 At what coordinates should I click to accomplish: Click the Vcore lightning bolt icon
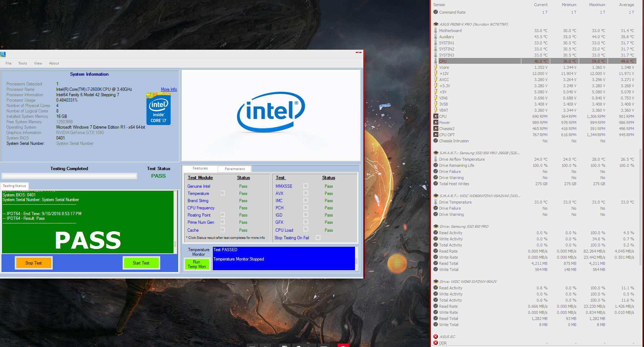pos(435,67)
